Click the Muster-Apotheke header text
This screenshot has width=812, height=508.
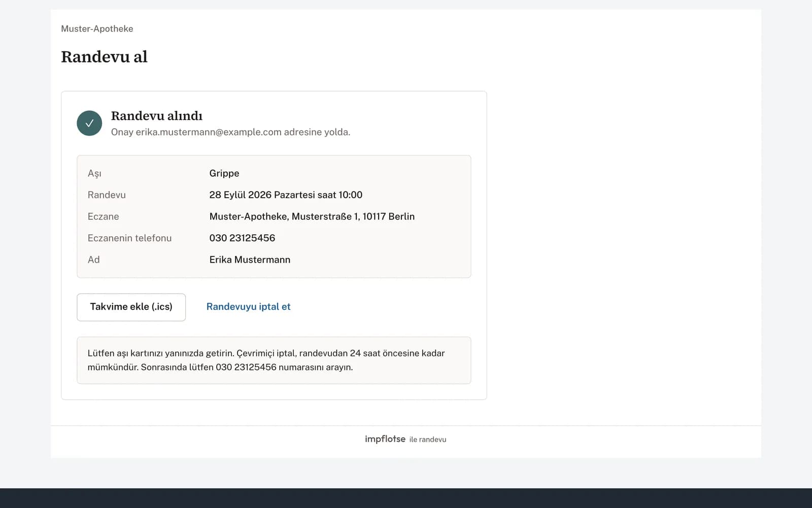tap(97, 29)
